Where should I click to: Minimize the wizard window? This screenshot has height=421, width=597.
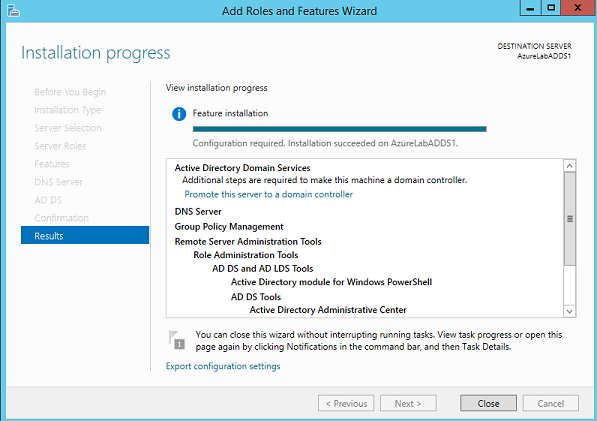[530, 8]
